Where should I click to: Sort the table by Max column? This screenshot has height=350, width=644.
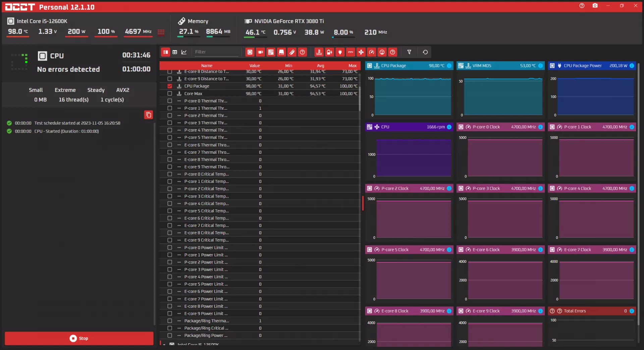click(352, 66)
